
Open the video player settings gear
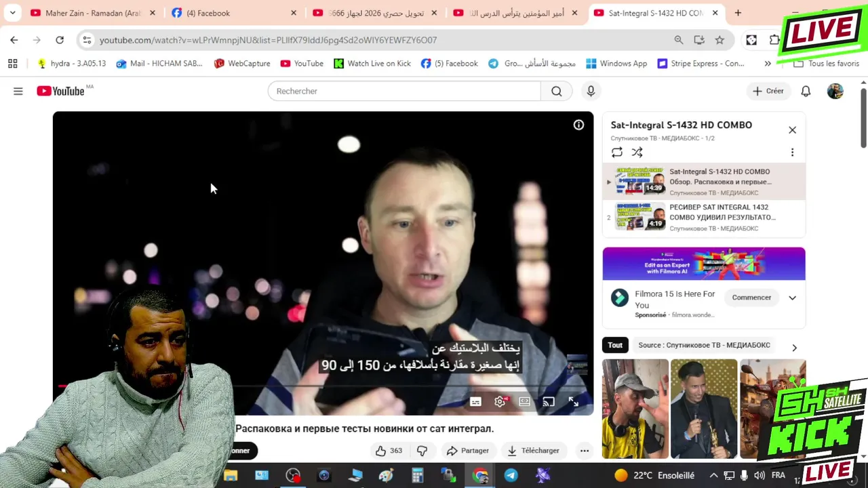[x=500, y=401]
